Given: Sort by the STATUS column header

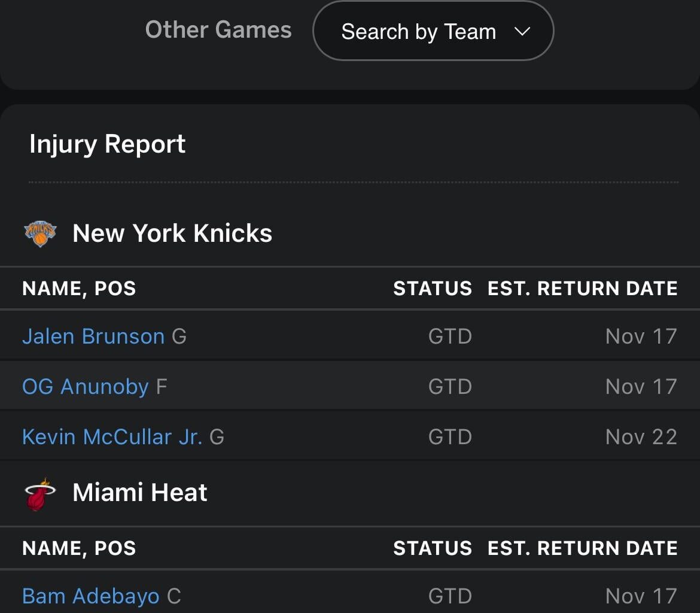Looking at the screenshot, I should tap(433, 289).
